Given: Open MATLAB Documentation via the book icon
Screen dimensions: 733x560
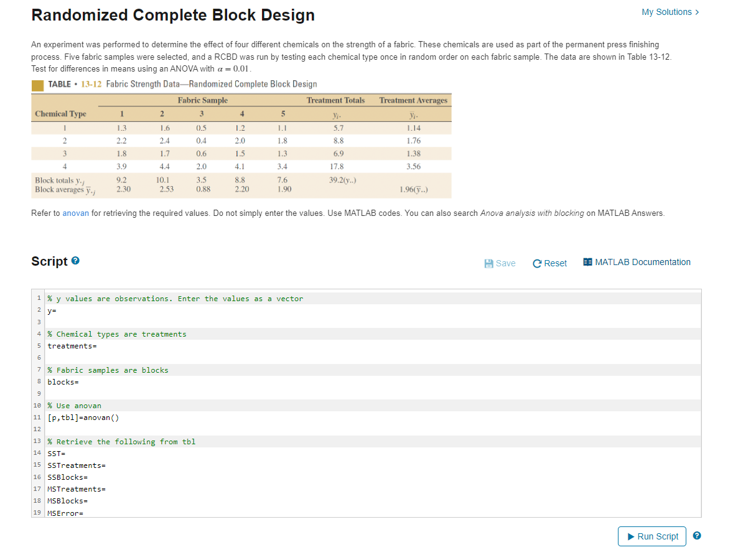Looking at the screenshot, I should pos(587,262).
